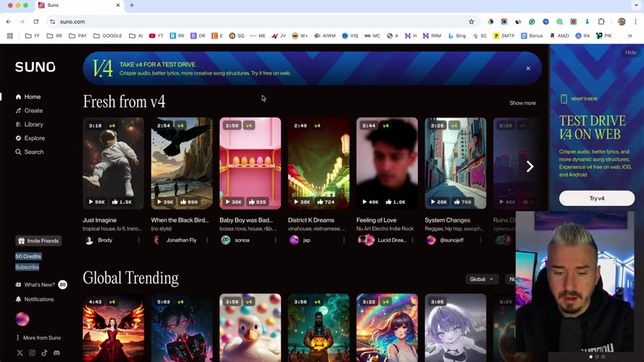Viewport: 644px width, 362px height.
Task: Click browser back arrow
Action: coord(8,22)
